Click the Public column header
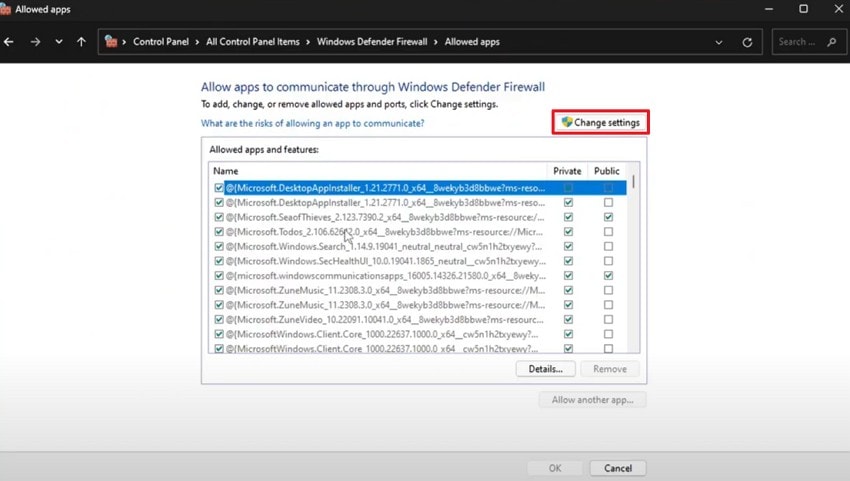850x481 pixels. pyautogui.click(x=607, y=171)
